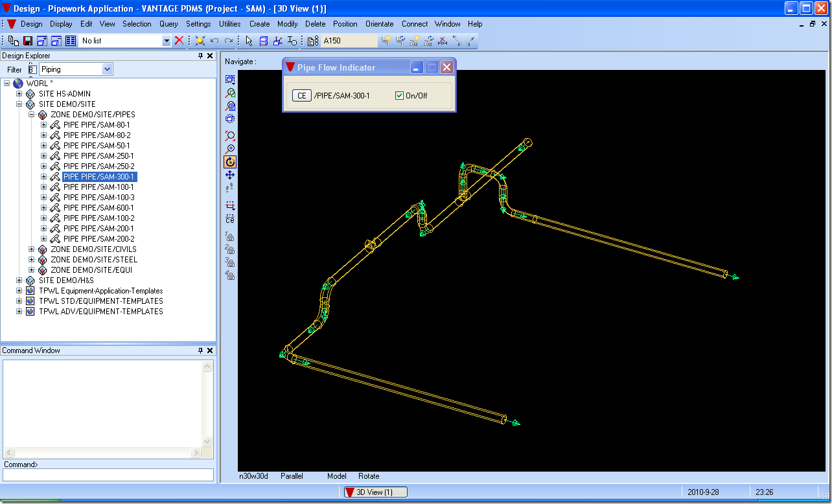Click the Command input field
This screenshot has height=504, width=832.
[x=108, y=475]
